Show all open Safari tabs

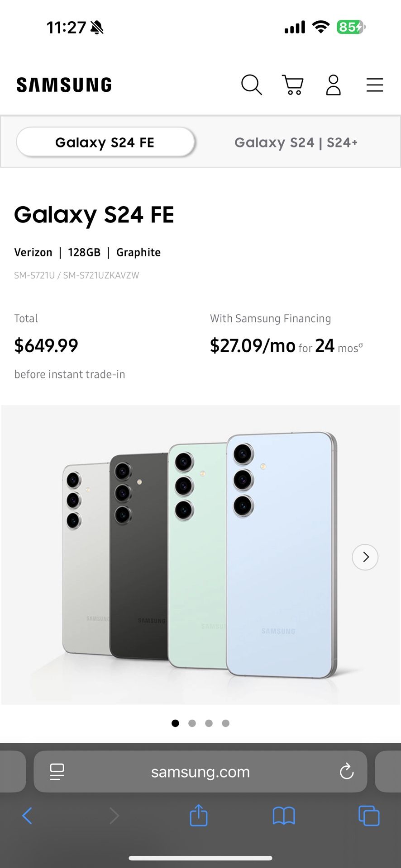coord(369,816)
